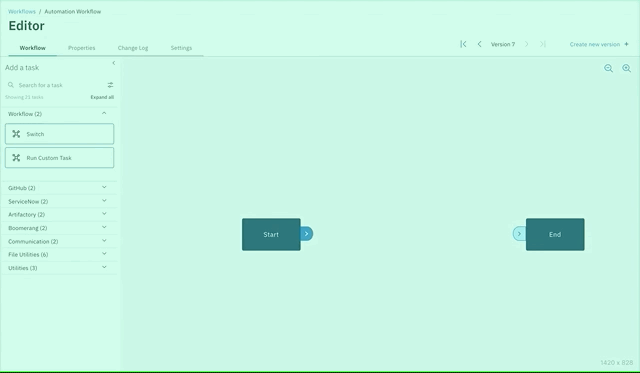Open the Settings tab
Viewport: 640px width, 373px height.
(x=181, y=48)
